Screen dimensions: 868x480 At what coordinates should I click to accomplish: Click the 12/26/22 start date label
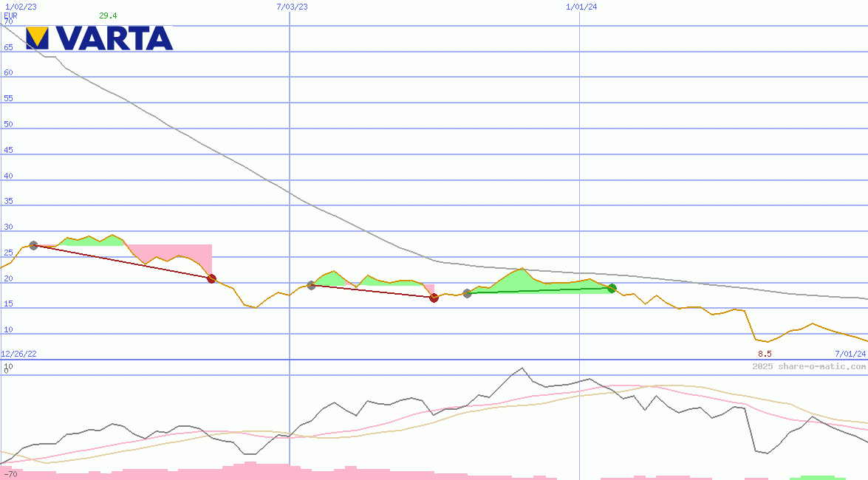(x=18, y=354)
